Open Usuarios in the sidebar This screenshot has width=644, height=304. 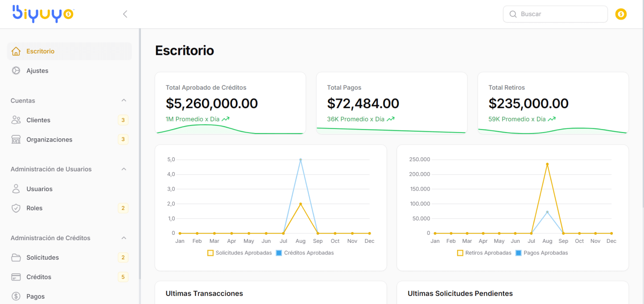tap(39, 189)
